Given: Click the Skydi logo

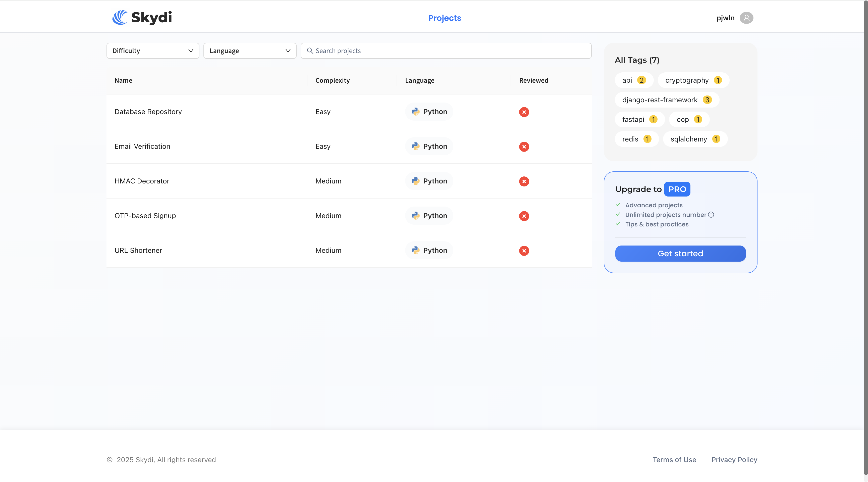Looking at the screenshot, I should click(x=142, y=18).
